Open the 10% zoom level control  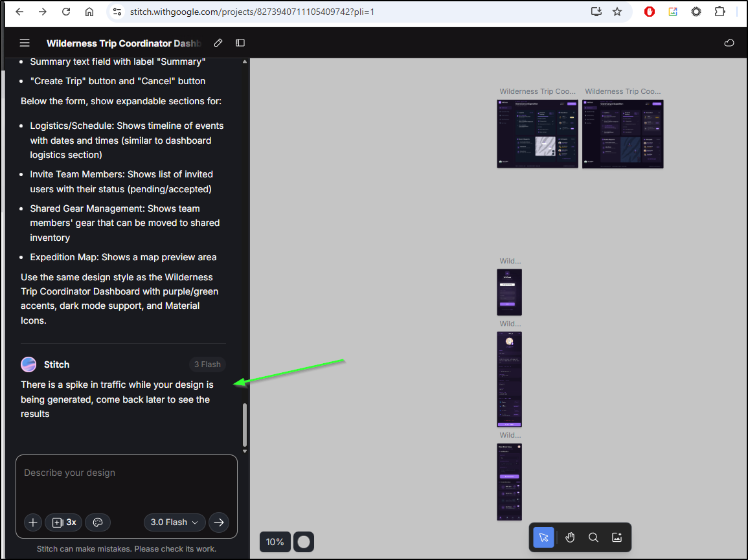click(x=275, y=542)
